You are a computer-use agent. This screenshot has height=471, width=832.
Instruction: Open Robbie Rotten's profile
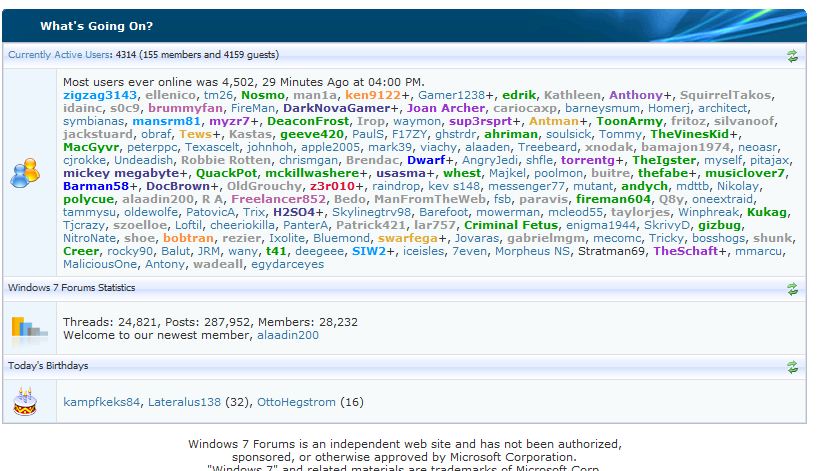[226, 160]
